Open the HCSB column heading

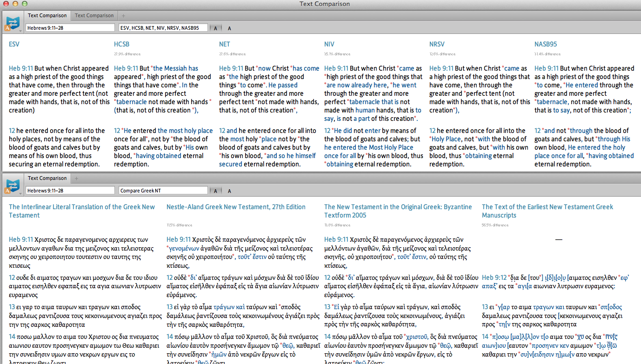tap(122, 44)
